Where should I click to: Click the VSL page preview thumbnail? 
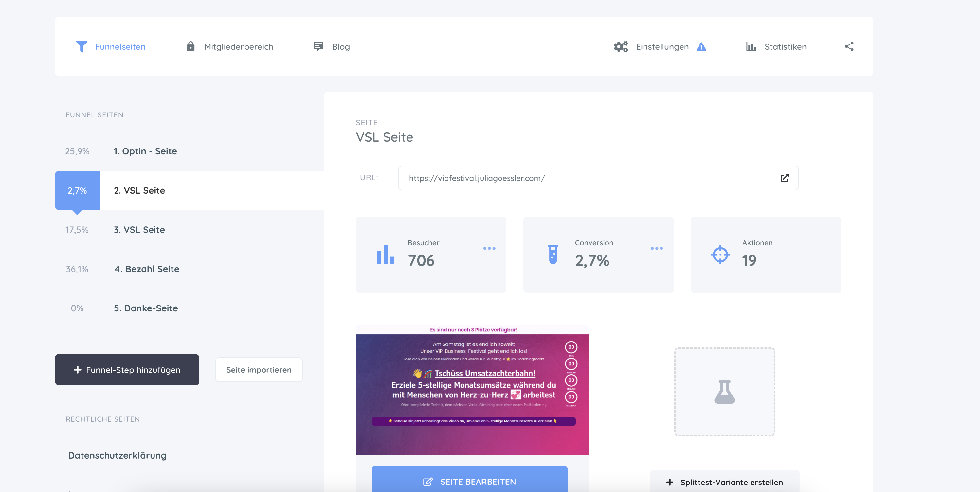472,390
